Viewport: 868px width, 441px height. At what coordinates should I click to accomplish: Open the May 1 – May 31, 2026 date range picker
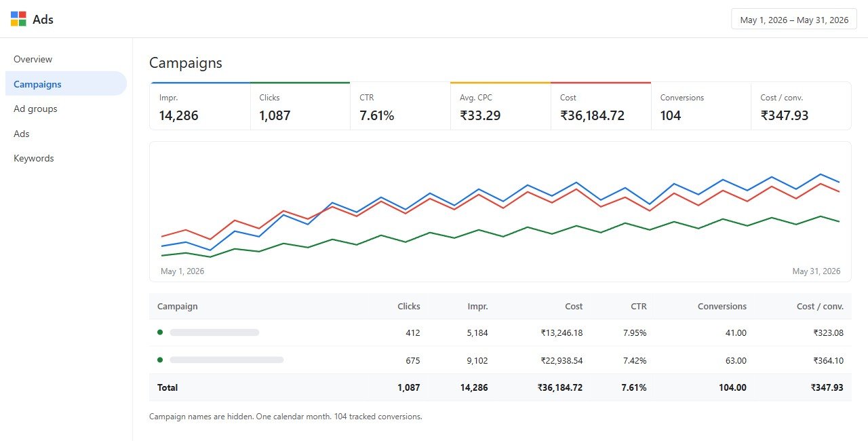point(794,20)
